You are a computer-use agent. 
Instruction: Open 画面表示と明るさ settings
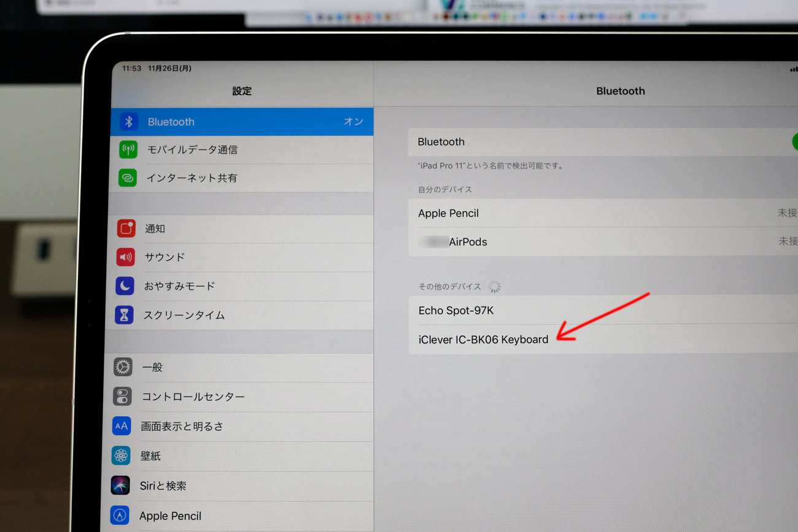point(236,426)
